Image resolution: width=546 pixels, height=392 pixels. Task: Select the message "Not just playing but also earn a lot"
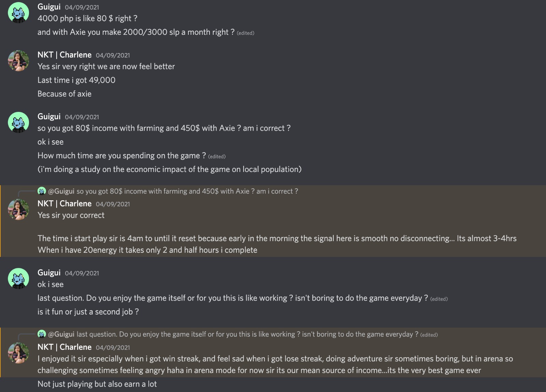click(x=97, y=384)
